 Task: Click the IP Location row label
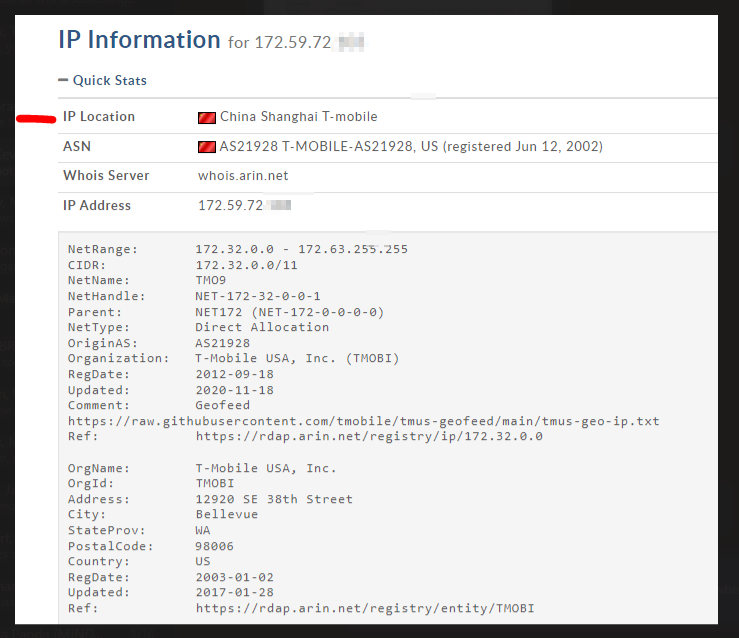[99, 116]
